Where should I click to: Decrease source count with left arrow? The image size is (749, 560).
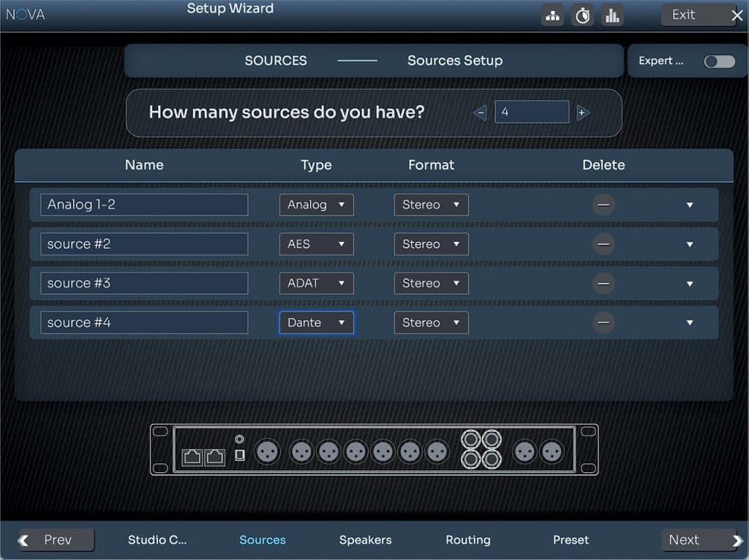click(480, 113)
